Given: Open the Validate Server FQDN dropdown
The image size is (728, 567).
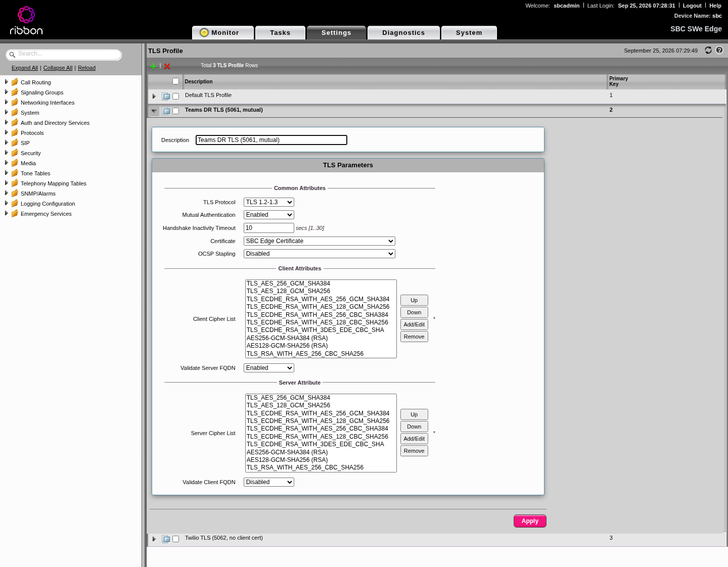Looking at the screenshot, I should [269, 368].
